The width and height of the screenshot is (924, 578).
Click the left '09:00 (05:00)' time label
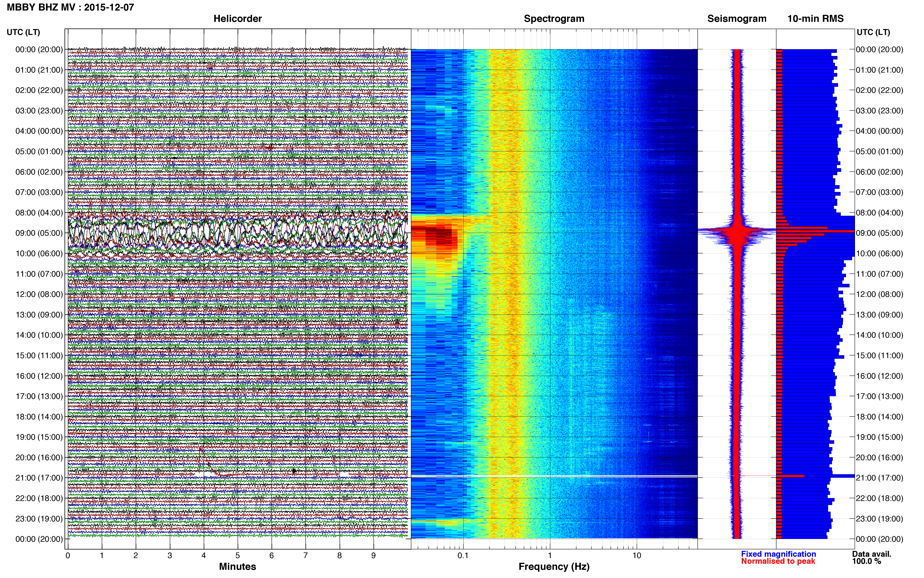pyautogui.click(x=39, y=233)
